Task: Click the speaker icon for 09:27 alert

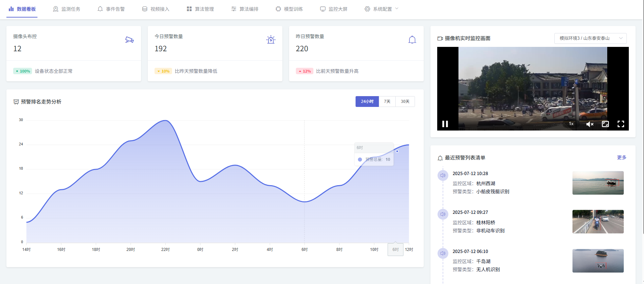Action: tap(443, 214)
